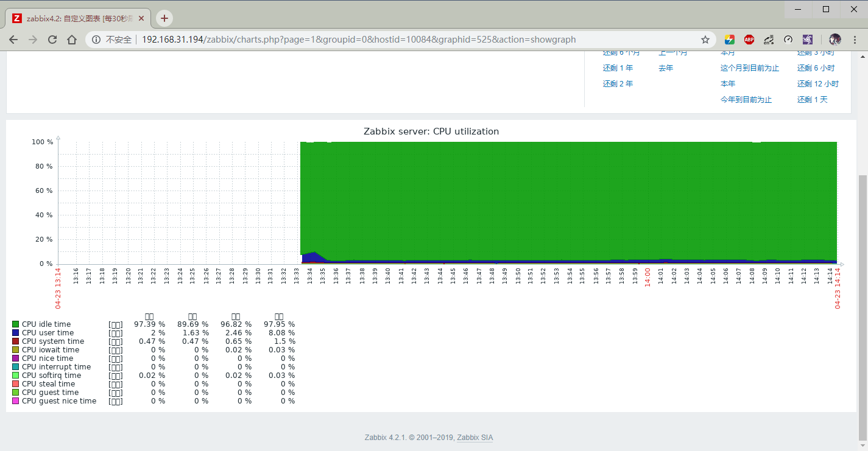Click the browser forward arrow

[x=33, y=40]
